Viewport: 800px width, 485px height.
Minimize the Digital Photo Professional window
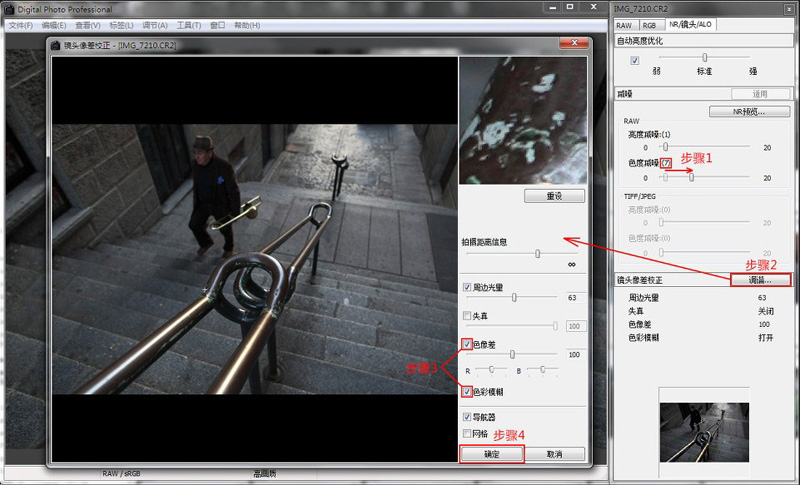(x=553, y=7)
